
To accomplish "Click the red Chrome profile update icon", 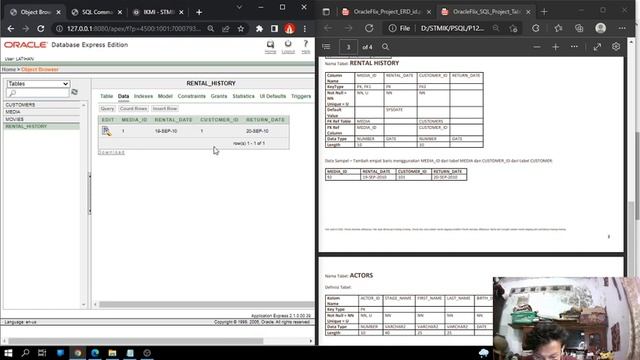I will click(x=289, y=29).
